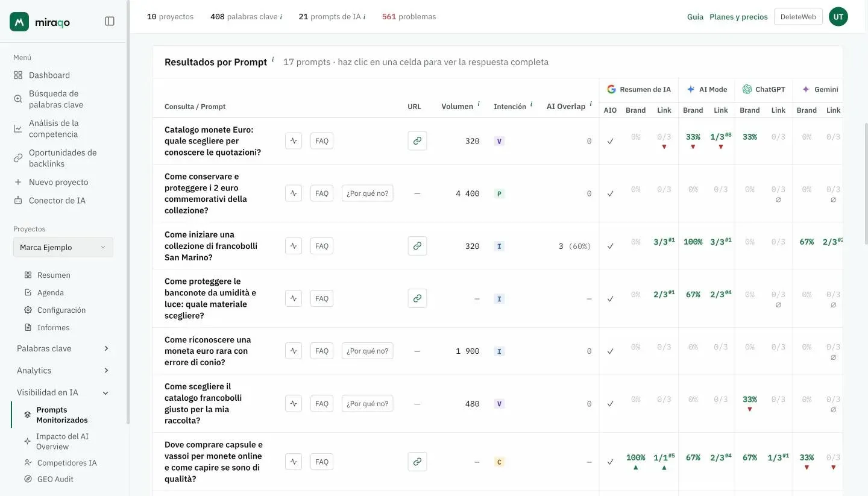Open trend chart for Catalogo monete Euro prompt
868x496 pixels.
point(294,141)
